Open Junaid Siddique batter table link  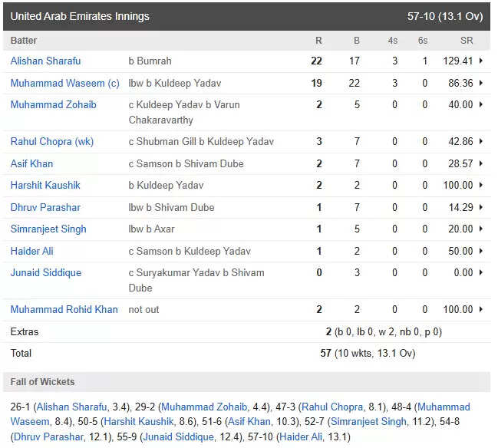tap(46, 272)
